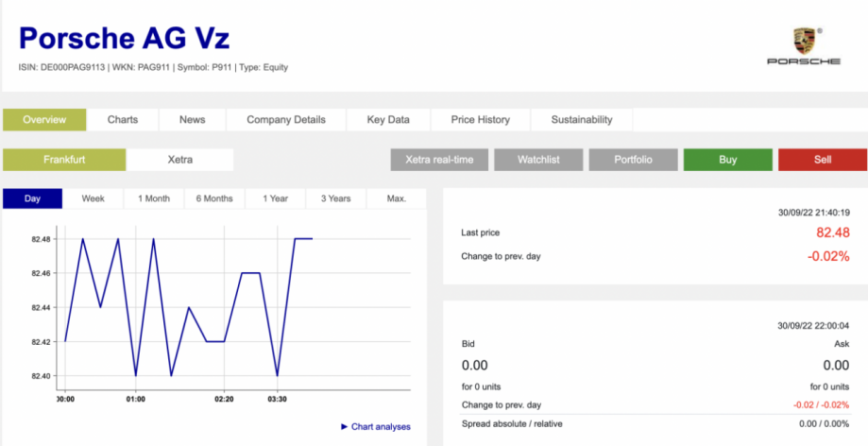Viewport: 868px width, 446px height.
Task: Click the 02:20 x-axis label
Action: point(224,399)
